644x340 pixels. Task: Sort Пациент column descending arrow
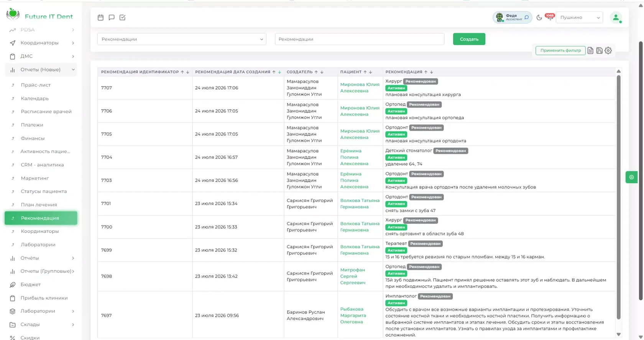click(x=371, y=72)
